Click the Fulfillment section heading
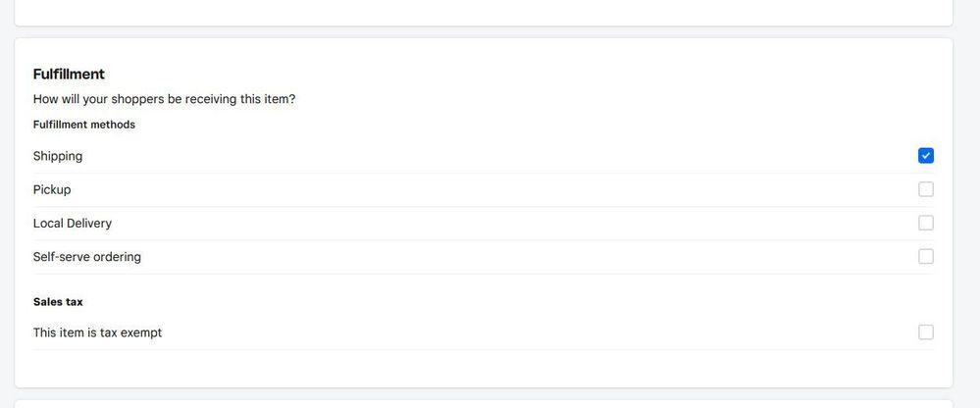The width and height of the screenshot is (980, 408). click(69, 75)
